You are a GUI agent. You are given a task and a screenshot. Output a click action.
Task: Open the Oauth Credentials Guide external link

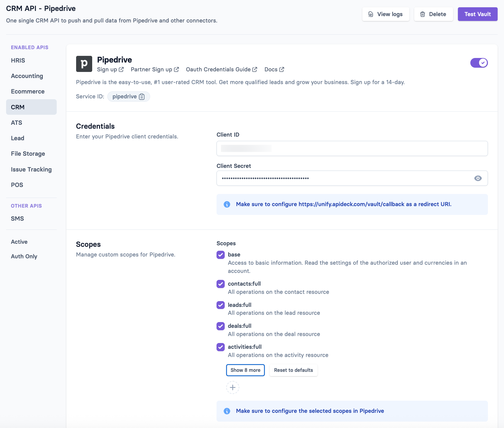click(x=255, y=69)
